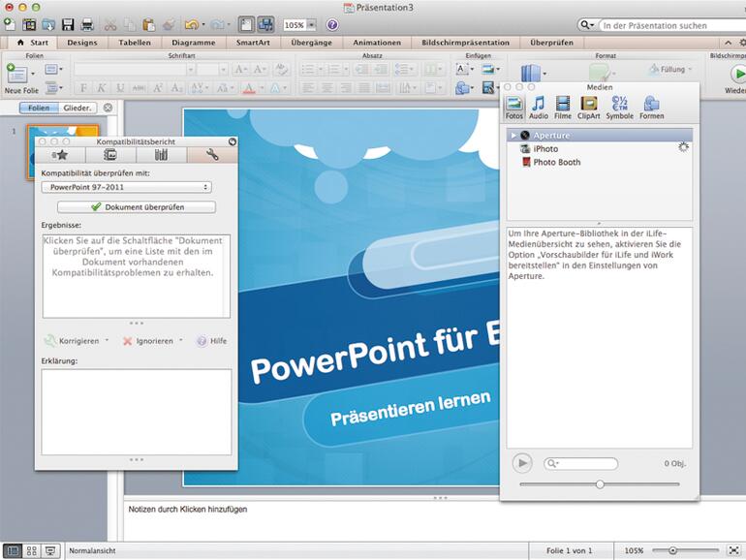Screen dimensions: 746x560
Task: Select the Filme tab in Medien window
Action: point(563,108)
